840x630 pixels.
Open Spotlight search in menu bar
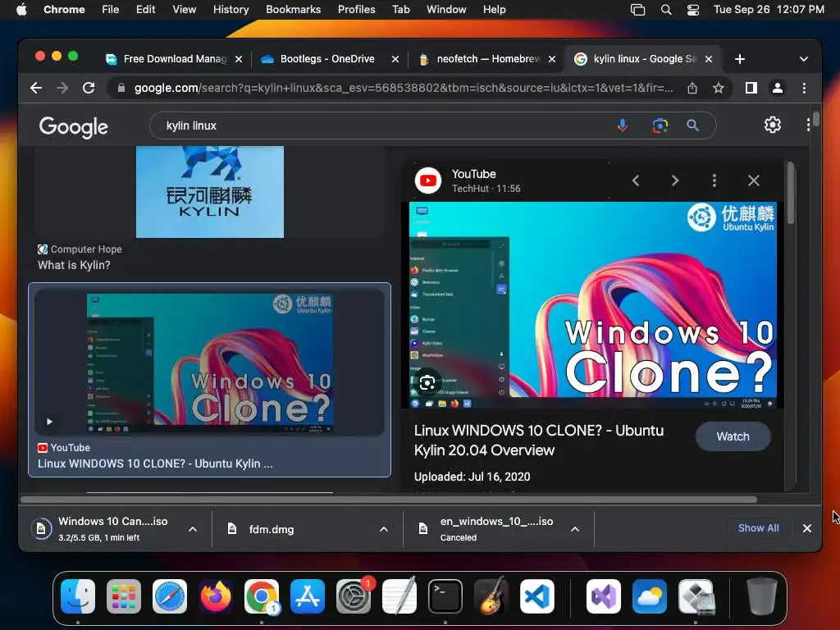pyautogui.click(x=666, y=10)
